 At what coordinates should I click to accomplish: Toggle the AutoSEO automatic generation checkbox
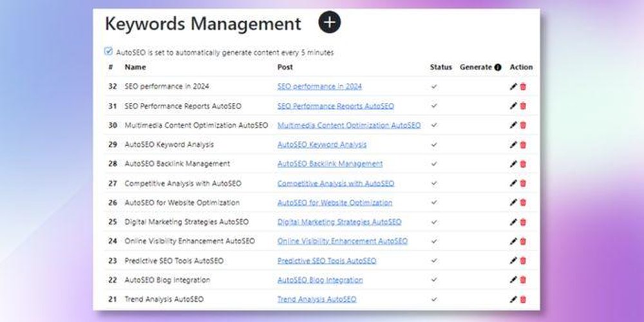pyautogui.click(x=108, y=52)
